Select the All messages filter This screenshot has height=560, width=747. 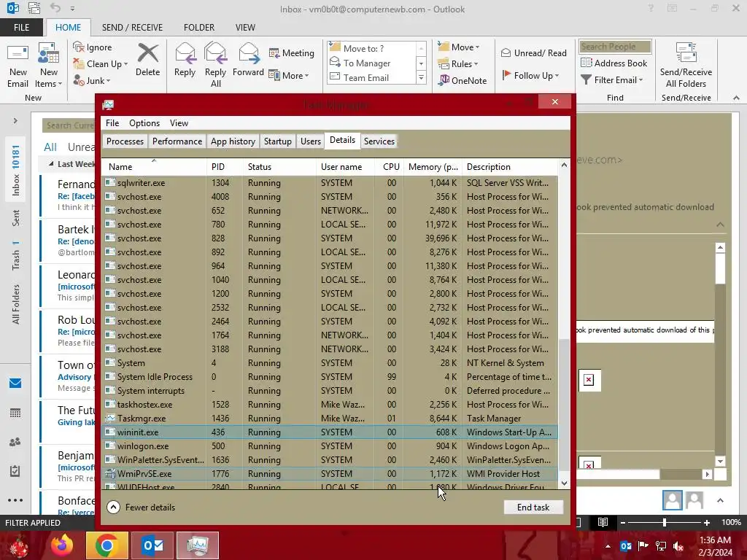pyautogui.click(x=50, y=147)
